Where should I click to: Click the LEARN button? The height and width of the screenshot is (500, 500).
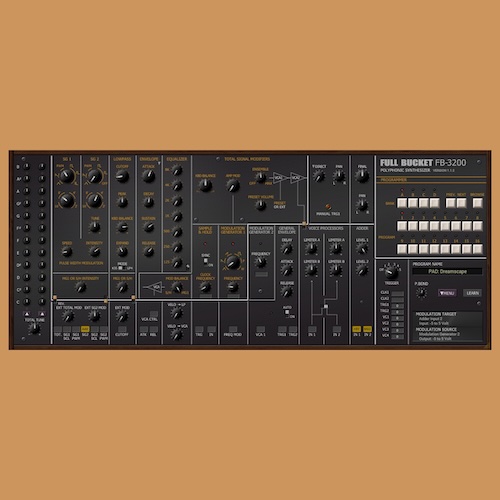click(472, 293)
